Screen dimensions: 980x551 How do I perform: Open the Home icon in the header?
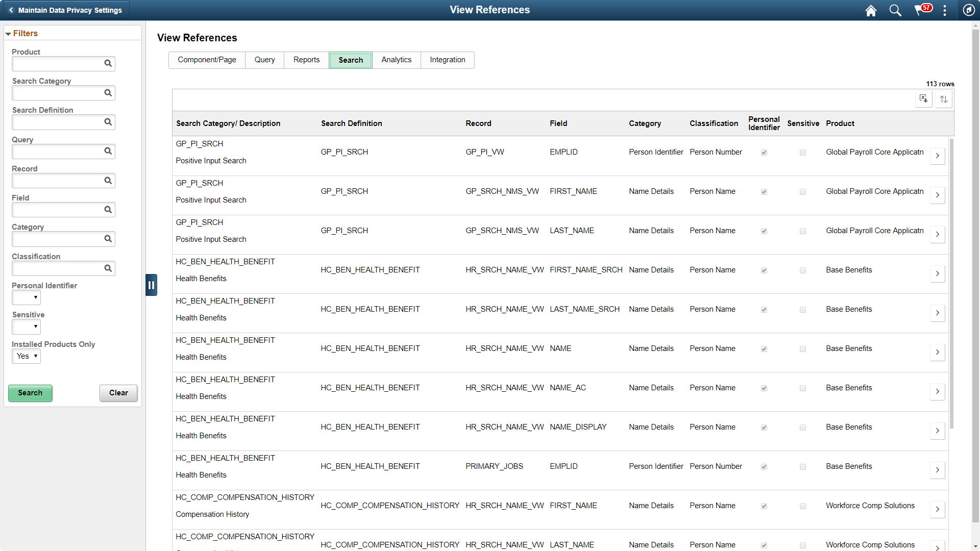point(871,10)
